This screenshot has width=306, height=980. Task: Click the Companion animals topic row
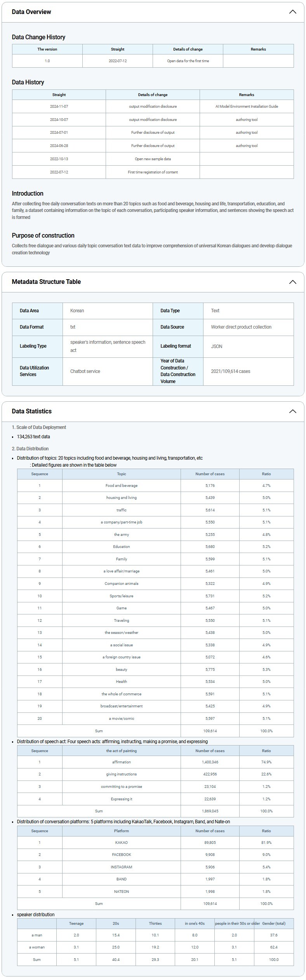pyautogui.click(x=122, y=584)
